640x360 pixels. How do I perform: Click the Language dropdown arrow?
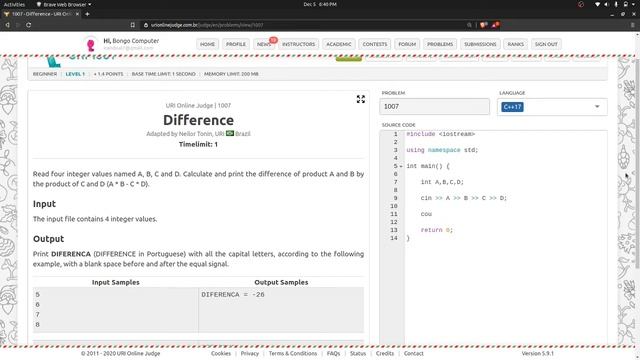597,107
